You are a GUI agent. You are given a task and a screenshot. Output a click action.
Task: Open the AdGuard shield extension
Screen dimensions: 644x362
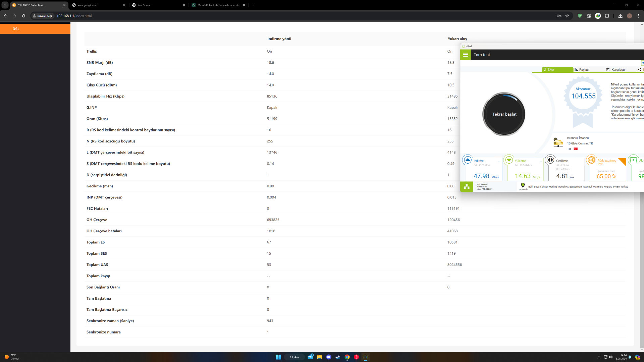(580, 16)
